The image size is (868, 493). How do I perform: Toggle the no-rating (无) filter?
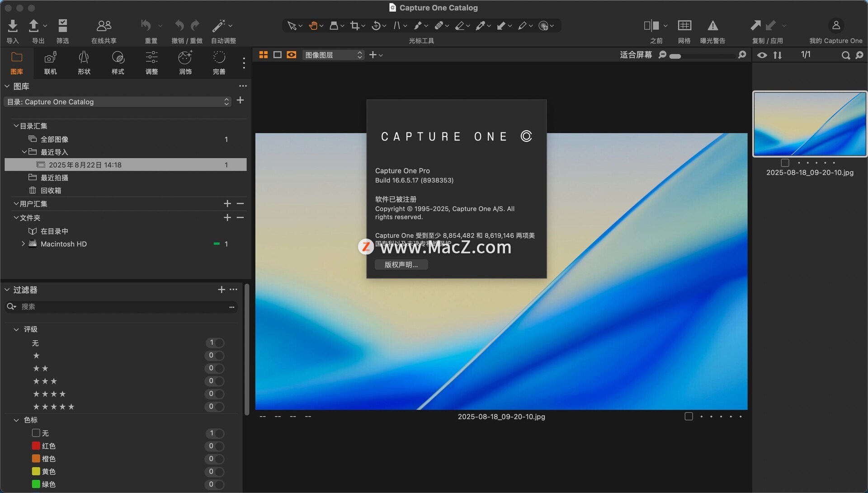(x=215, y=343)
